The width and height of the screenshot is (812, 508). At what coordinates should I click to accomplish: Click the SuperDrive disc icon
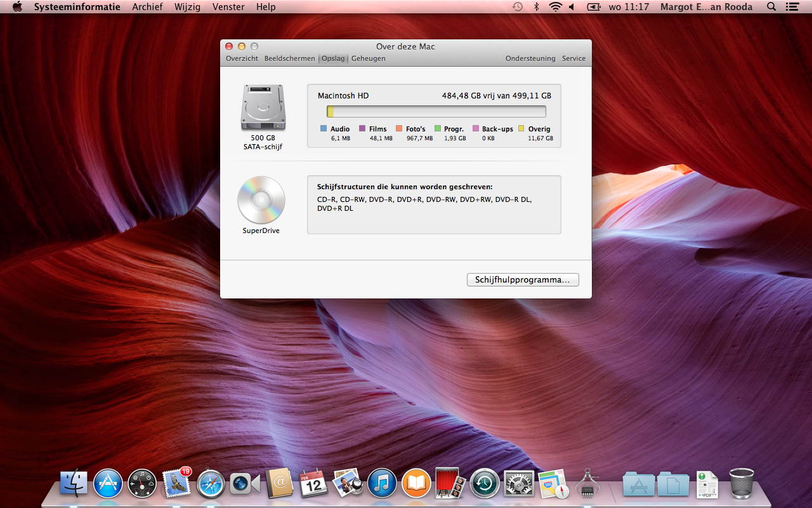(261, 199)
